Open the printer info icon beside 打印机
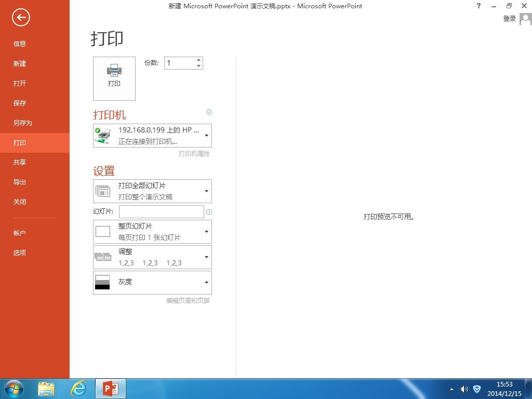The width and height of the screenshot is (532, 399). pyautogui.click(x=209, y=112)
